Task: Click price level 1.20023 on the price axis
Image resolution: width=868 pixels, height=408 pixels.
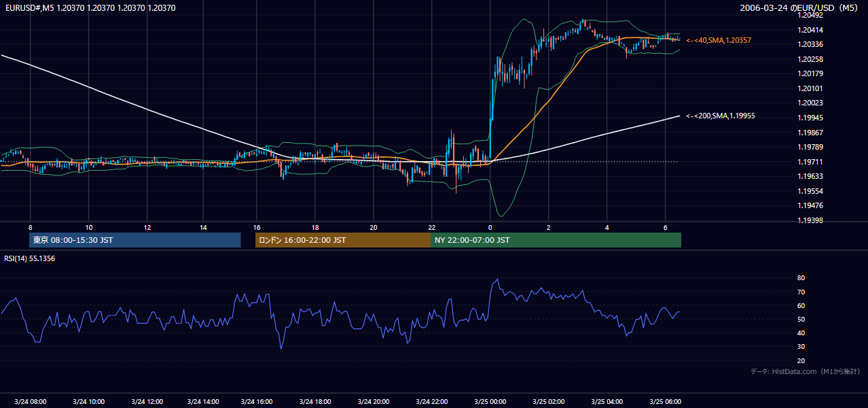Action: click(x=810, y=103)
